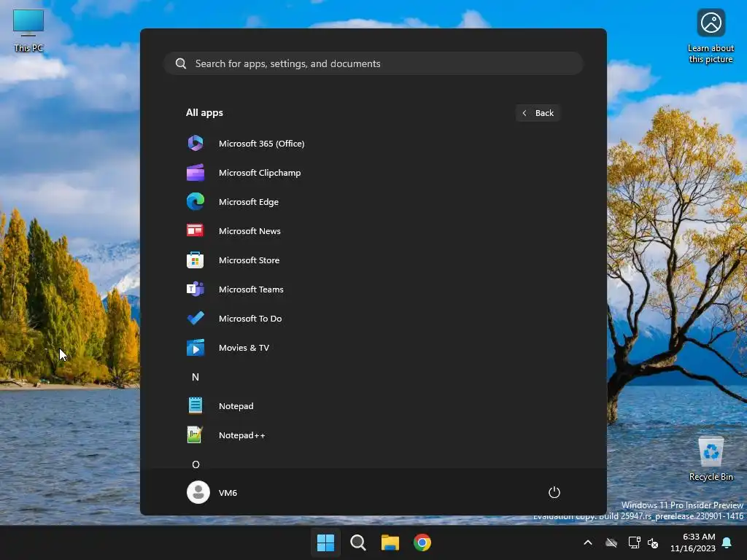Click the Microsoft 365 (Office) text label
Image resolution: width=747 pixels, height=560 pixels.
click(262, 144)
